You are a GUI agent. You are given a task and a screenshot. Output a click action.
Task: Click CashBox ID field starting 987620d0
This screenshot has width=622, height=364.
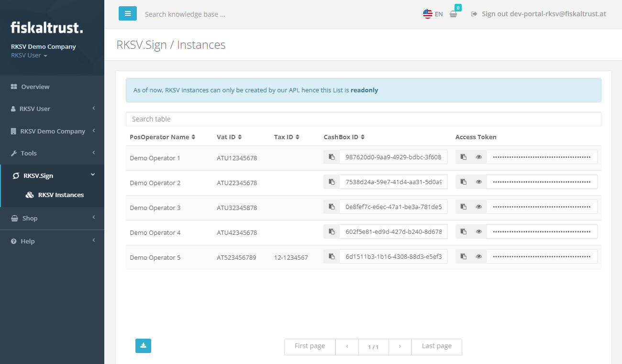[x=394, y=157]
